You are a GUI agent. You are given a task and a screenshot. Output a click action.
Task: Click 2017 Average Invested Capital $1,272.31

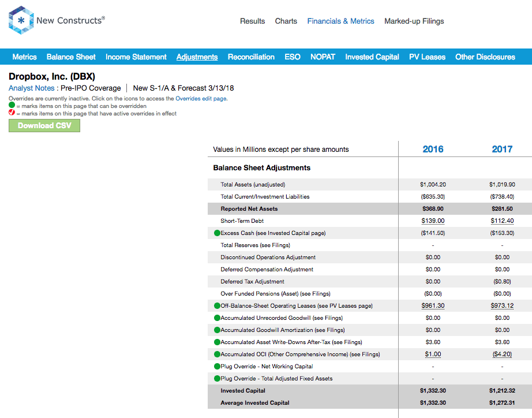coord(502,403)
